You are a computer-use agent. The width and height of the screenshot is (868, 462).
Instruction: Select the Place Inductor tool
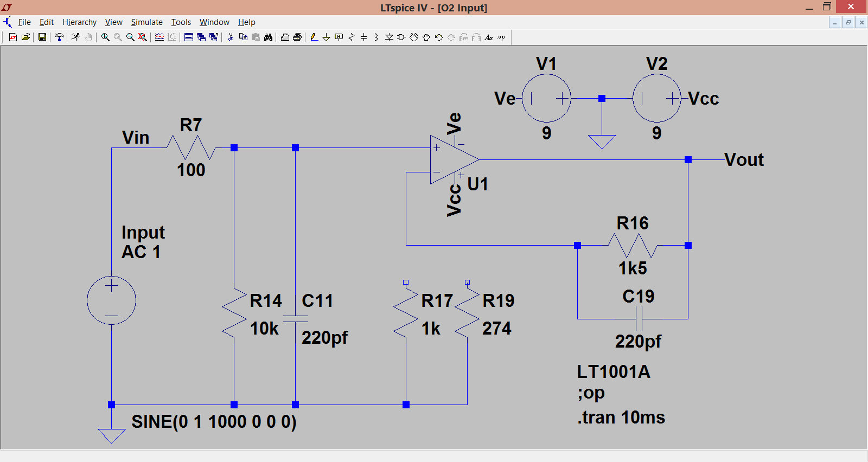[376, 37]
